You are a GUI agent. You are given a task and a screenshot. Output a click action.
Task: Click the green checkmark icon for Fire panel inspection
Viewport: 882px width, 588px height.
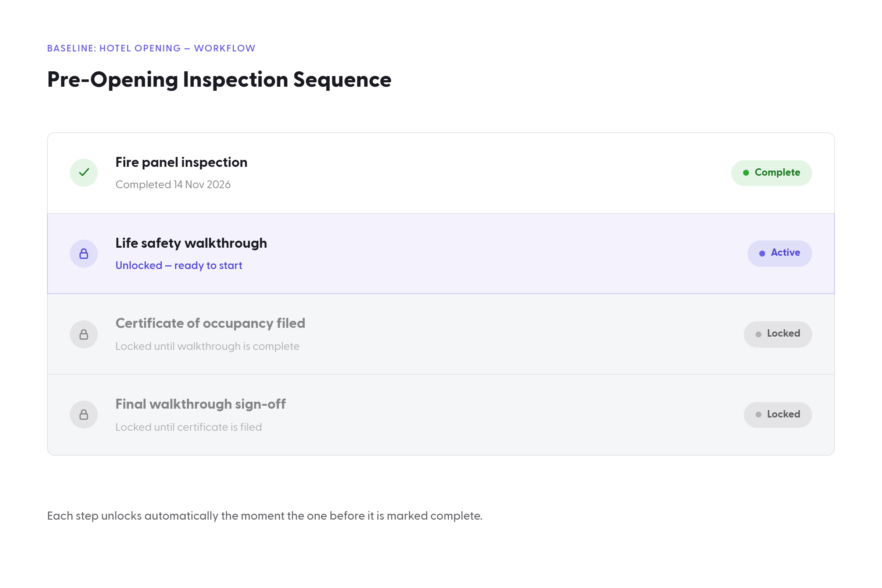[84, 172]
